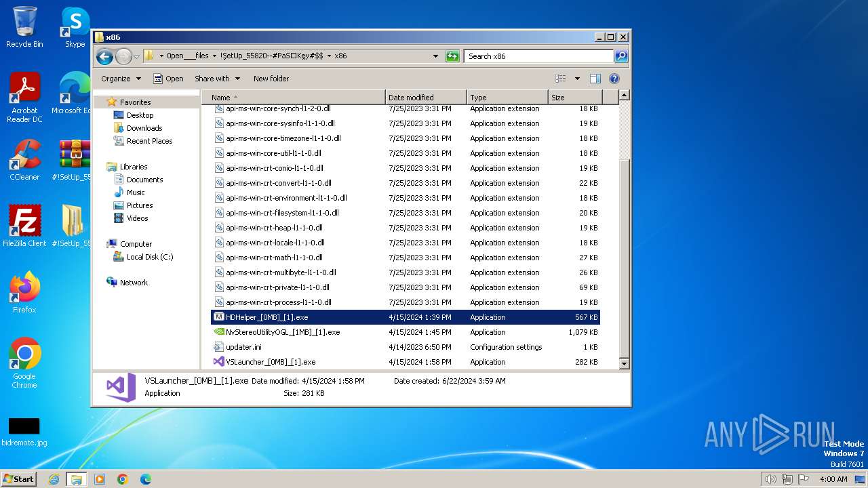Click the search magnifier icon
This screenshot has width=868, height=488.
(x=620, y=56)
